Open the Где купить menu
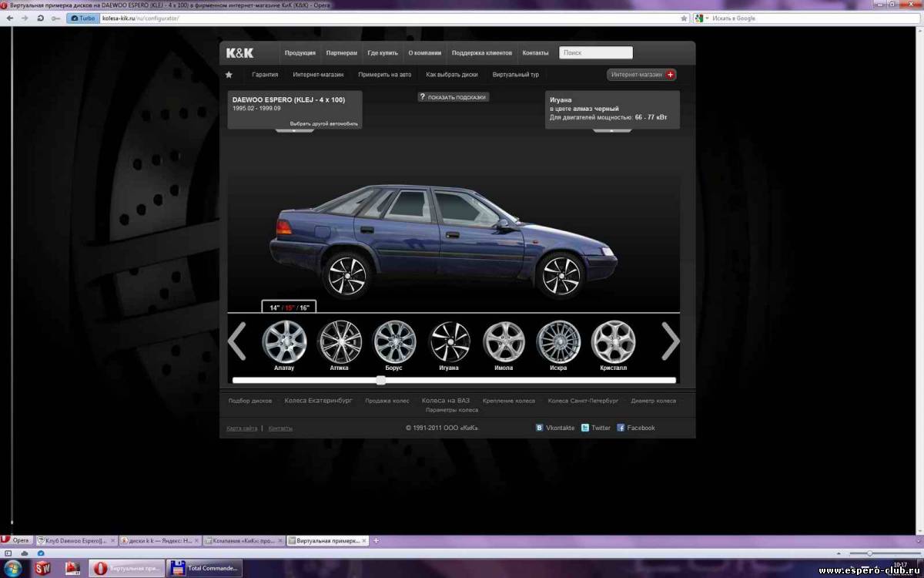The width and height of the screenshot is (924, 578). pyautogui.click(x=383, y=53)
